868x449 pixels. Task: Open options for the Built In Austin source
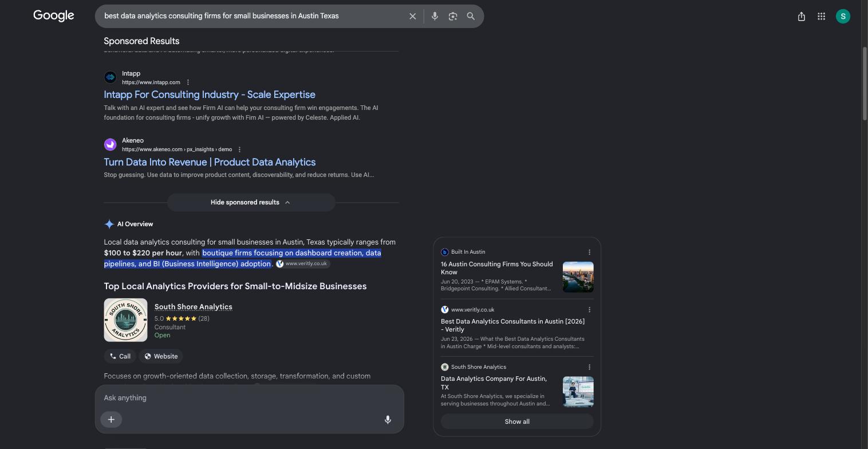tap(589, 252)
